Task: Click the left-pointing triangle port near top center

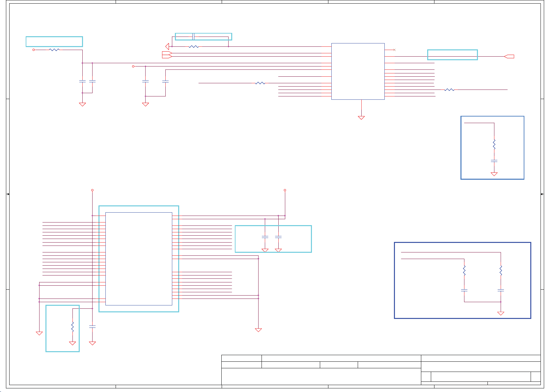Action: pos(167,46)
